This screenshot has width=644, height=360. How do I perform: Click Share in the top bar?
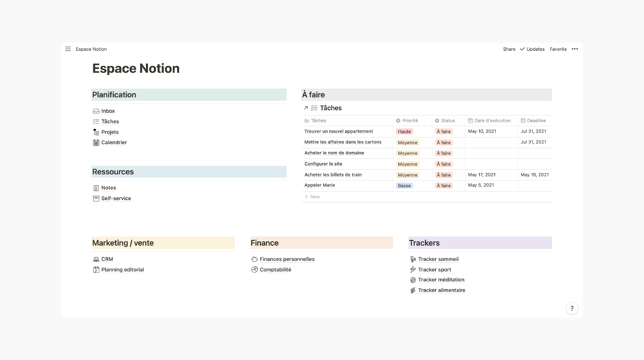click(x=509, y=49)
